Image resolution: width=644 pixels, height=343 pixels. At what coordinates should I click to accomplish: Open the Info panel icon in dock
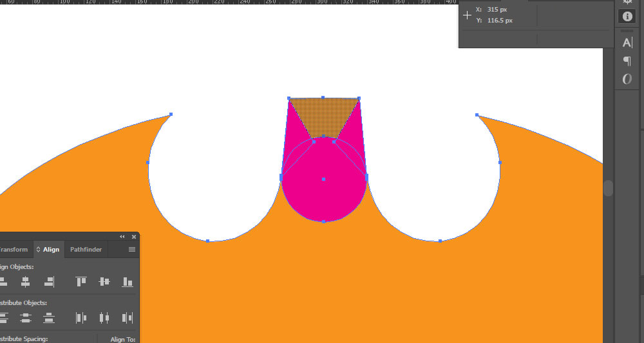click(627, 17)
